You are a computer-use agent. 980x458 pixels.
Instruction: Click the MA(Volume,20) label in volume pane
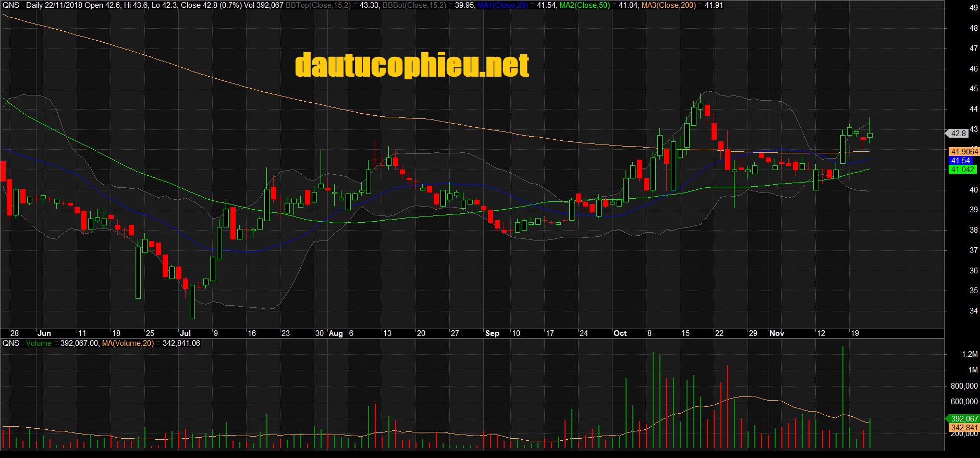[x=128, y=343]
